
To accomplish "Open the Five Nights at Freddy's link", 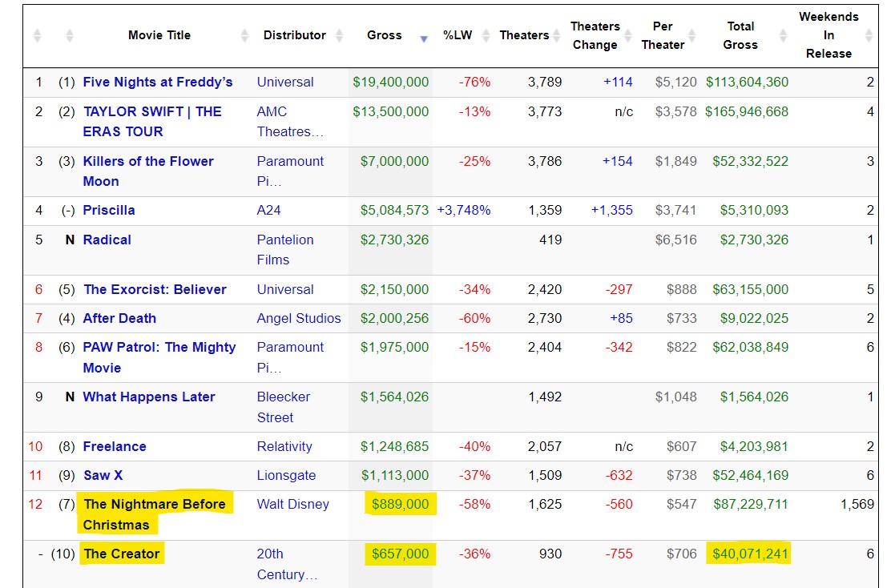I will (158, 82).
